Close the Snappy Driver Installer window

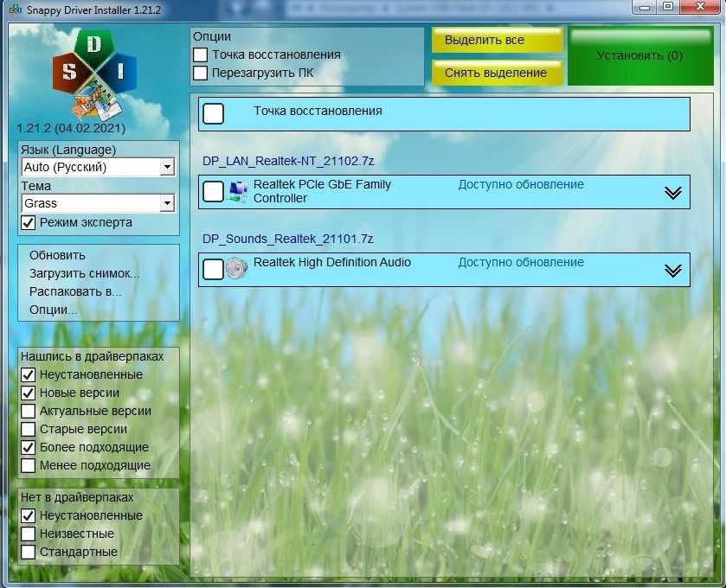click(701, 8)
